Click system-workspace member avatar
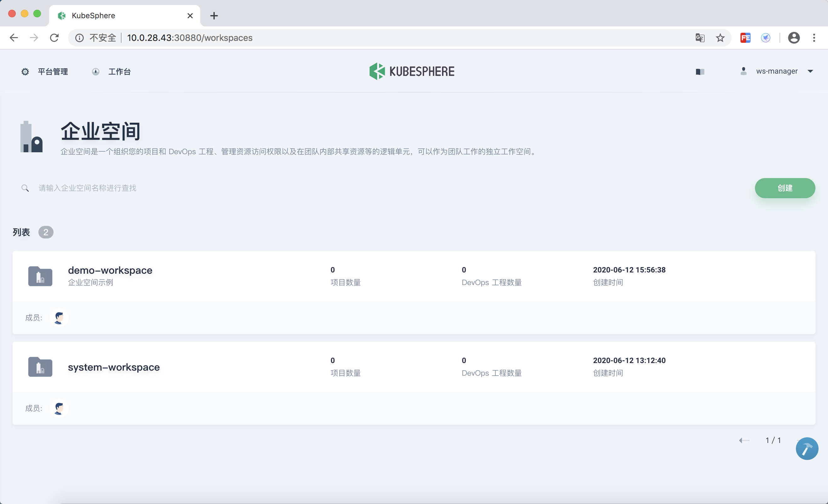This screenshot has height=504, width=828. 59,408
